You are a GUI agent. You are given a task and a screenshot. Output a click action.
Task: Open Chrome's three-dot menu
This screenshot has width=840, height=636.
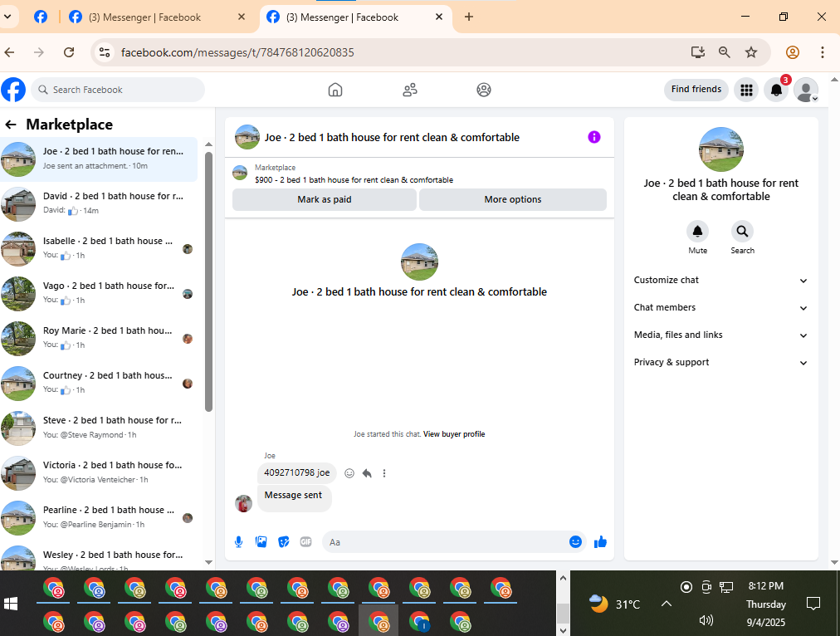click(x=823, y=52)
